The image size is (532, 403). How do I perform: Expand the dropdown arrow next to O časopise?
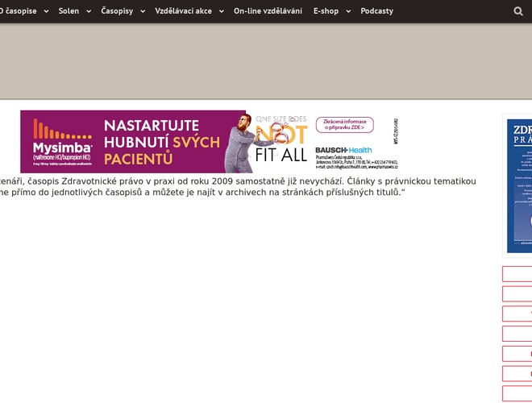coord(46,11)
